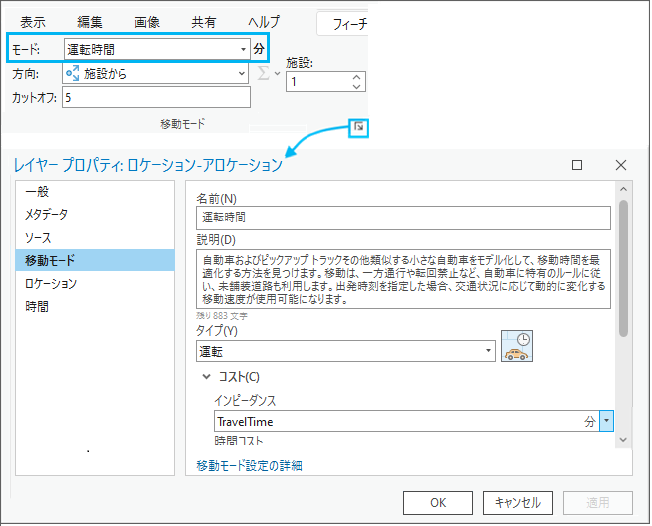Click the カットオフ input field
Viewport: 652px width, 526px height.
(155, 98)
